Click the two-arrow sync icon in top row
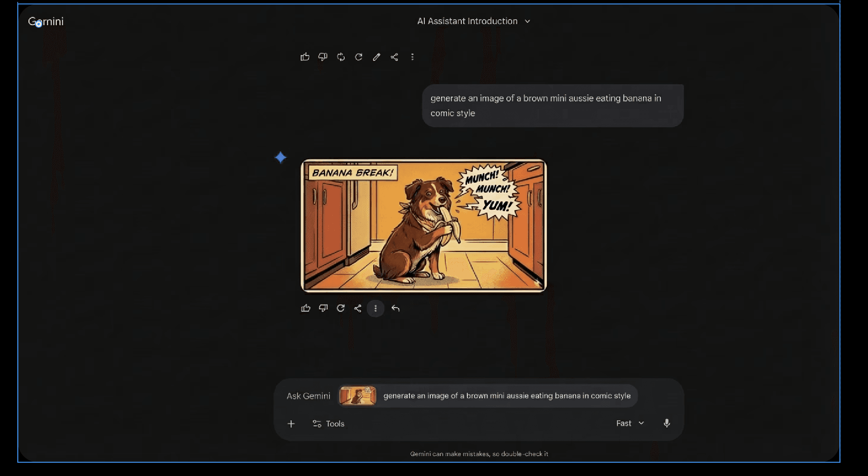The image size is (868, 476). click(x=341, y=57)
